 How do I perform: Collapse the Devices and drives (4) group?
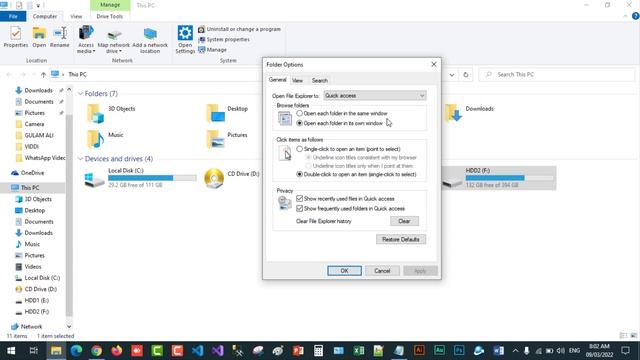(x=80, y=159)
